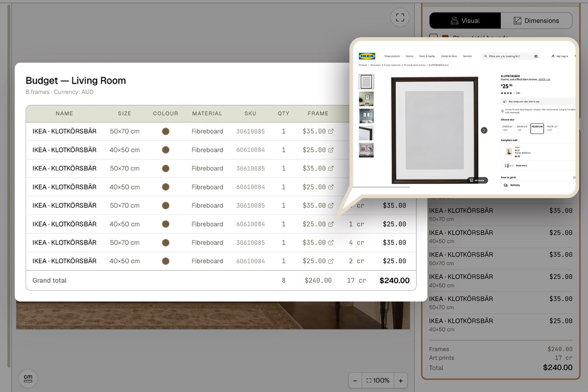Open Services in IKEA preview menu

point(467,56)
